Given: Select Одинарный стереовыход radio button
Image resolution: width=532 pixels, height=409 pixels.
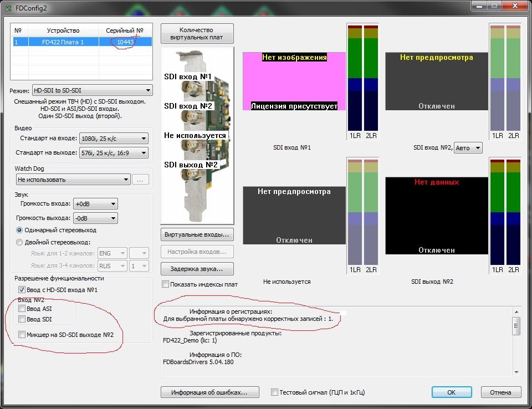Looking at the screenshot, I should (x=19, y=230).
